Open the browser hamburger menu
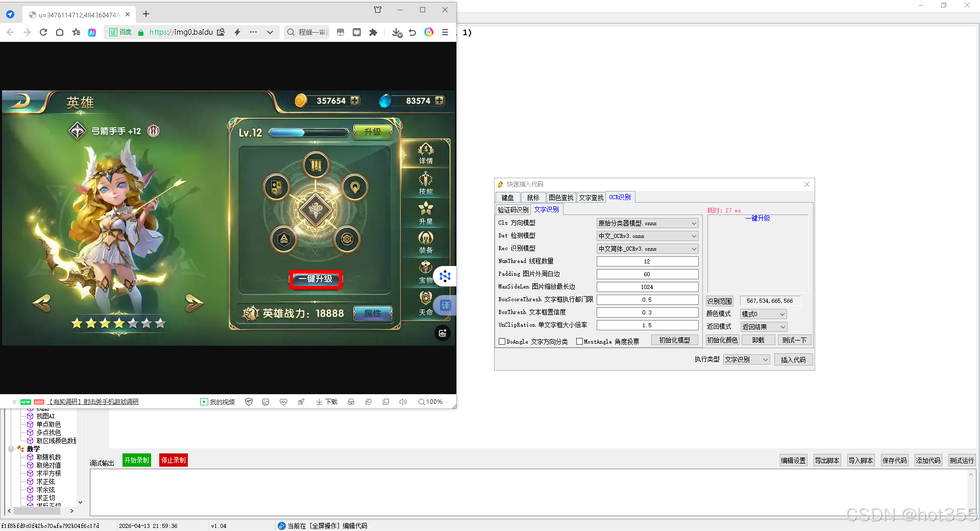The image size is (980, 531). [x=445, y=32]
